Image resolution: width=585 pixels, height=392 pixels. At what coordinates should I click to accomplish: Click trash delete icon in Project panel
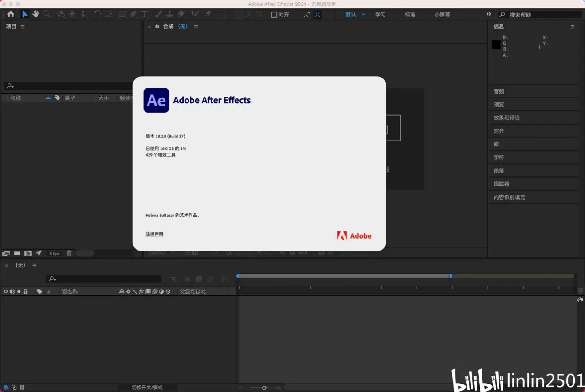[69, 253]
